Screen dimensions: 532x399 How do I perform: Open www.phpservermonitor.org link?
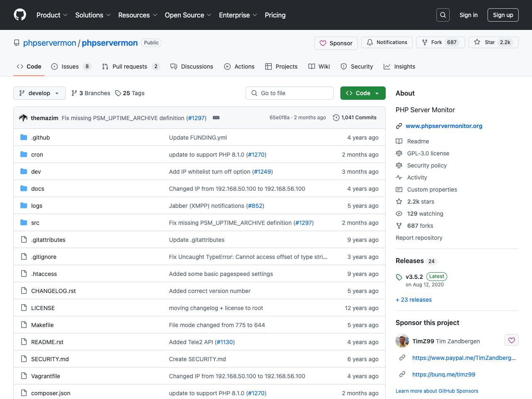tap(444, 126)
